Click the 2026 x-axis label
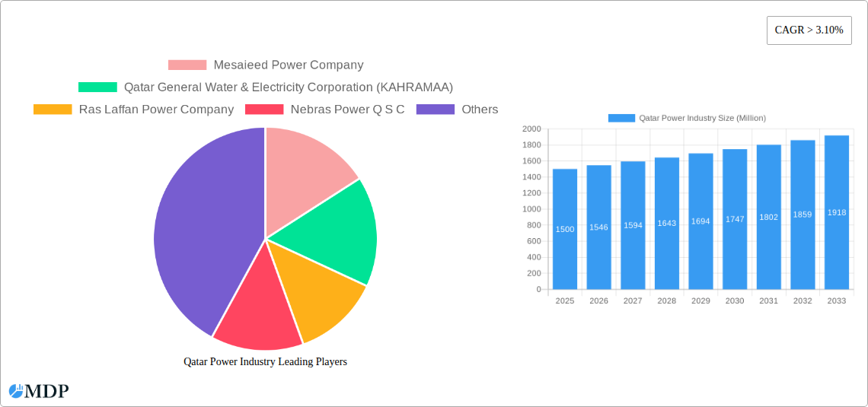This screenshot has height=407, width=868. click(x=599, y=301)
